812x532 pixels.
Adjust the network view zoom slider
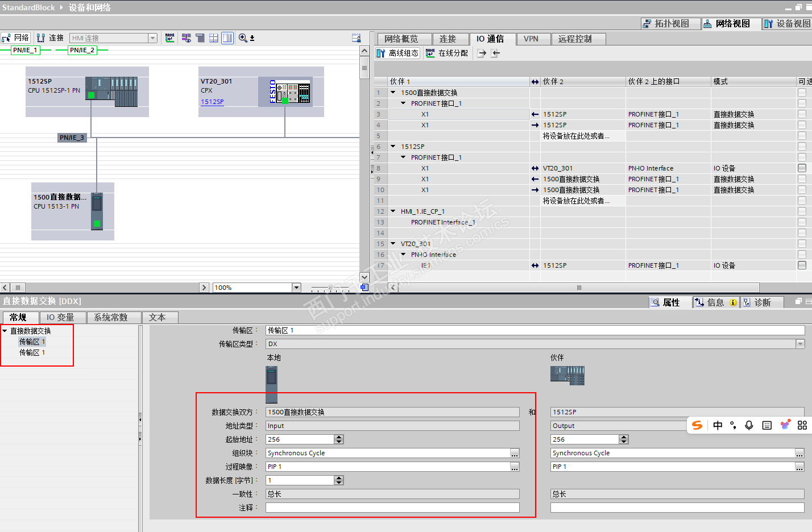point(330,288)
